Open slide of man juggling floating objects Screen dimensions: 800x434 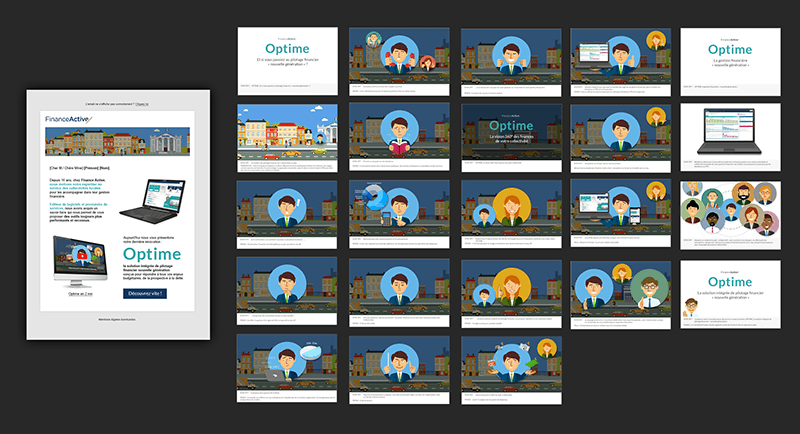[x=511, y=370]
